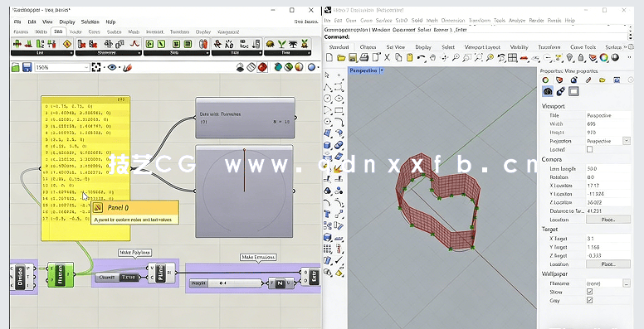644x329 pixels.
Task: Click the red sketch brush icon in Grasshopper
Action: tap(127, 67)
